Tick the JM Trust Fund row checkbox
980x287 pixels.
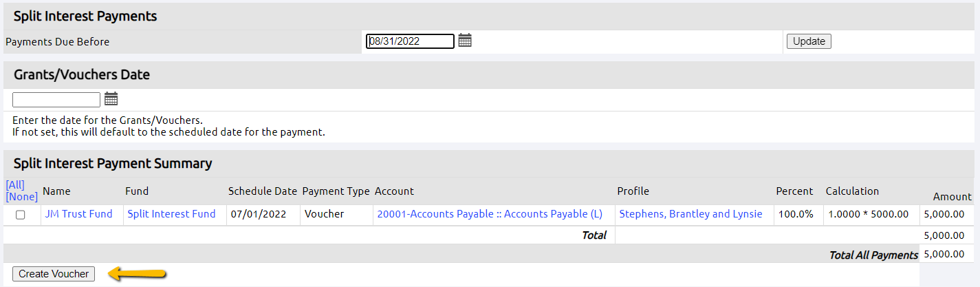pyautogui.click(x=21, y=215)
